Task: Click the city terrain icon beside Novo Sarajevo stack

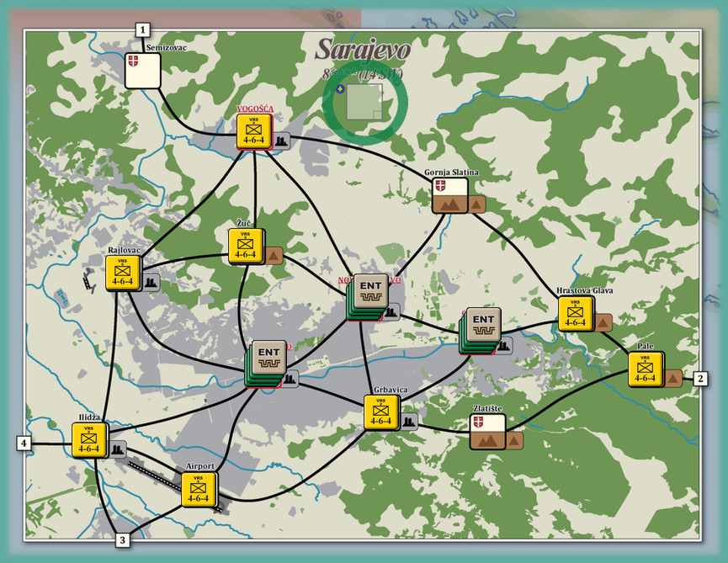Action: [x=392, y=312]
